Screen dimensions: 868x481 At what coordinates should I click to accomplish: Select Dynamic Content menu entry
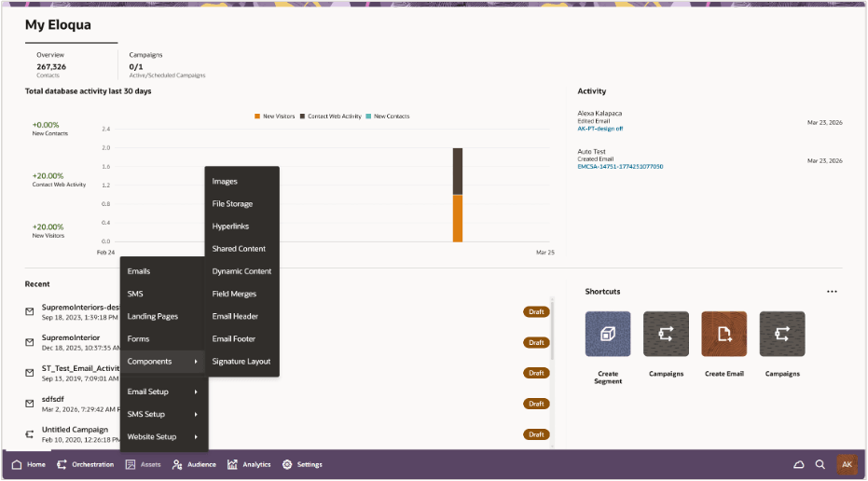241,271
